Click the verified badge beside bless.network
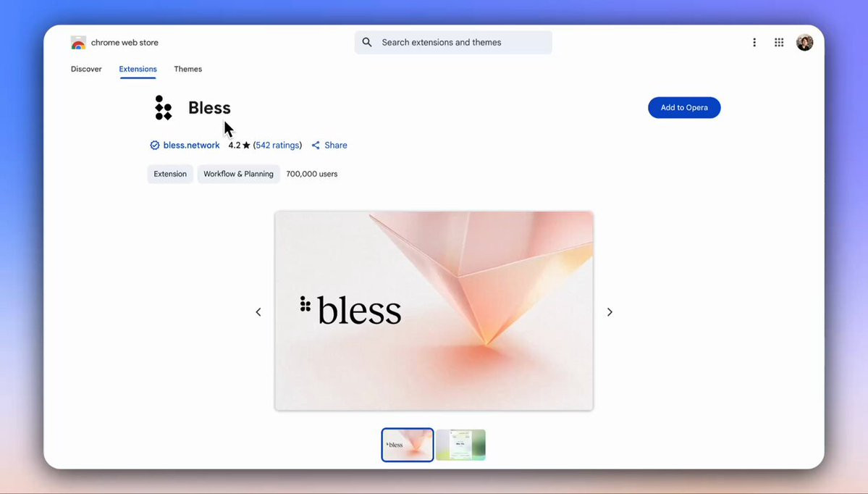 [154, 145]
